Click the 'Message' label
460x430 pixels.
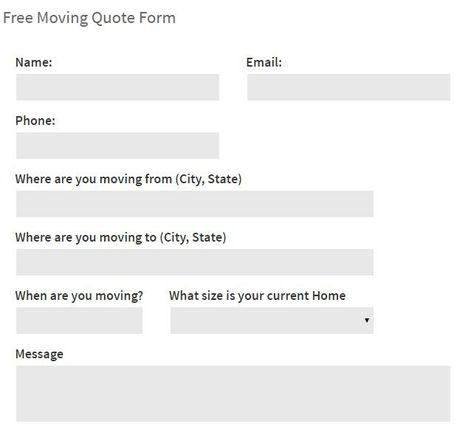point(39,354)
